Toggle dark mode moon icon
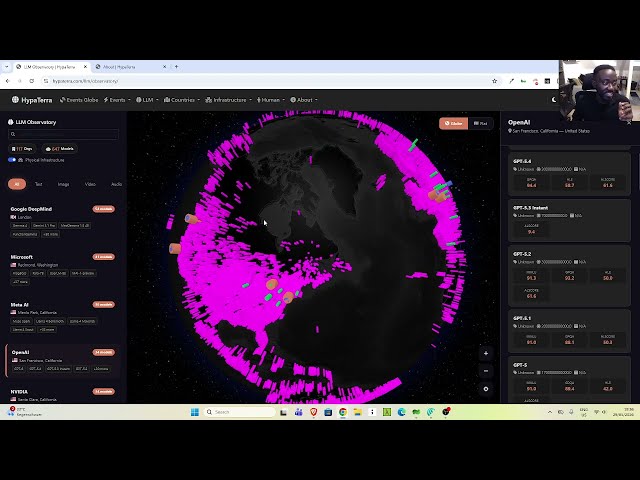This screenshot has width=640, height=480. click(554, 100)
